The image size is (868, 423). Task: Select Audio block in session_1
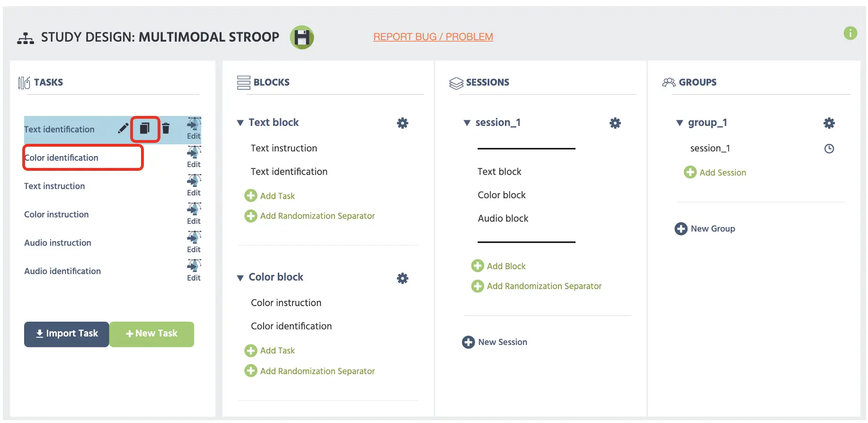(503, 218)
